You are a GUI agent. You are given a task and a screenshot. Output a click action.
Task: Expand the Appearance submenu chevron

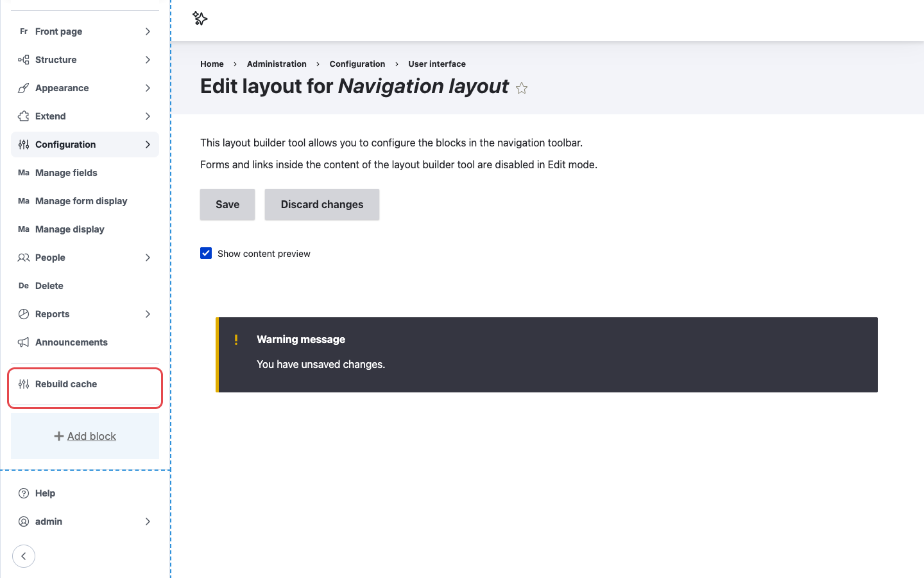coord(148,88)
